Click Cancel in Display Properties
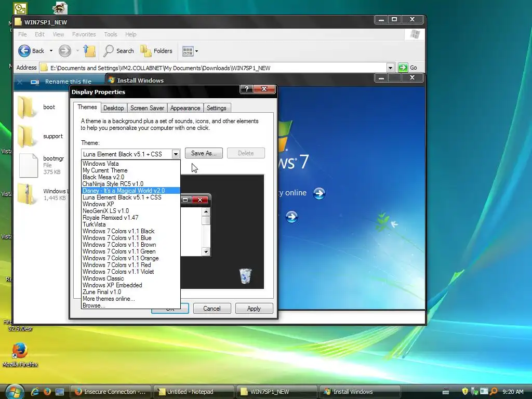Screen dimensions: 532x399 [212, 309]
